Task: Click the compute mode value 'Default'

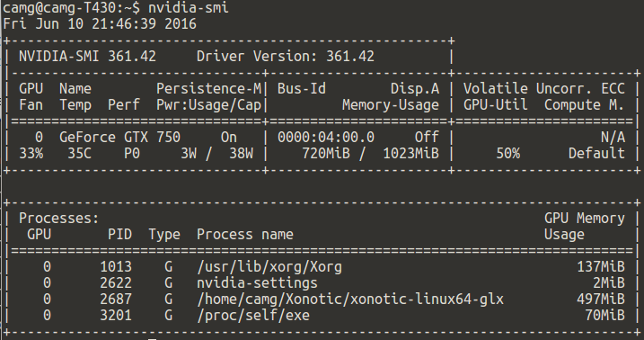Action: (x=596, y=153)
